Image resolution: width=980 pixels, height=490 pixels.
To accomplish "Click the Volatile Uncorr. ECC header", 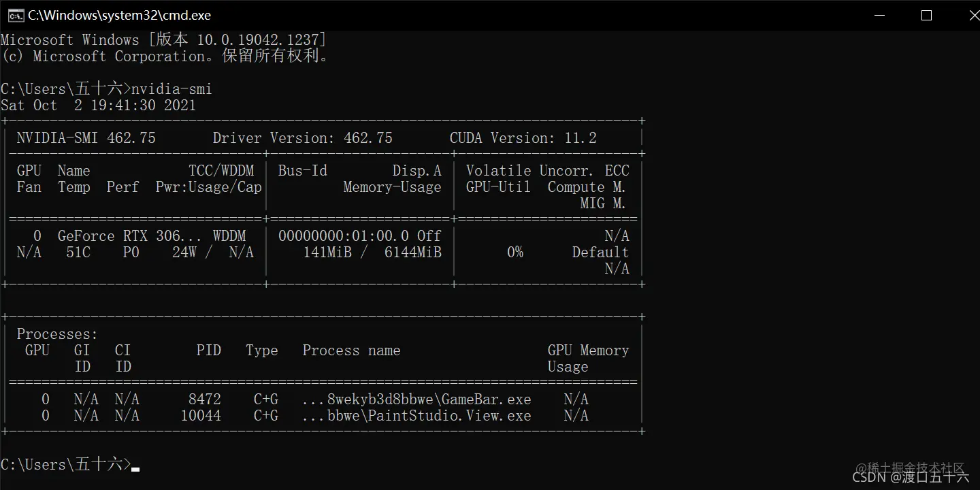I will [548, 171].
